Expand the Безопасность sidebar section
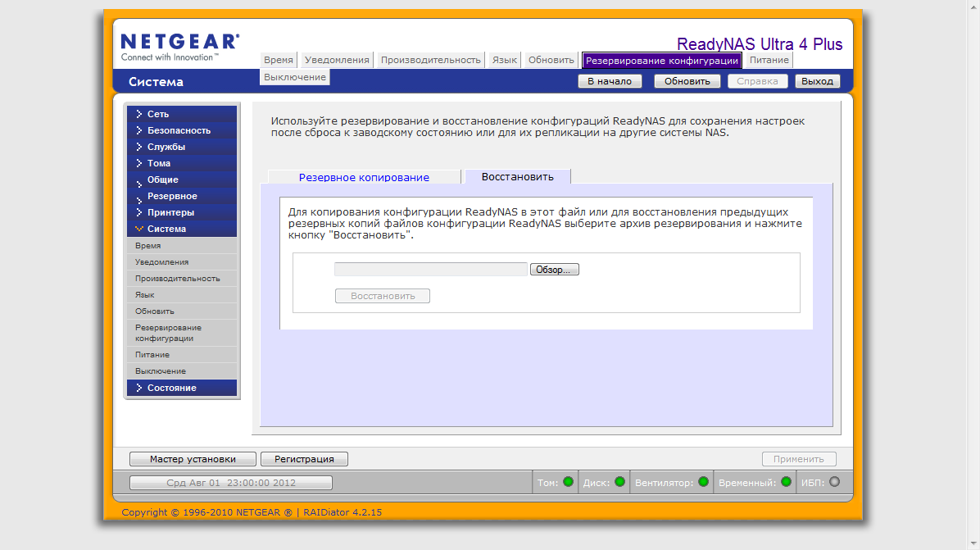The height and width of the screenshot is (550, 980). (x=182, y=130)
